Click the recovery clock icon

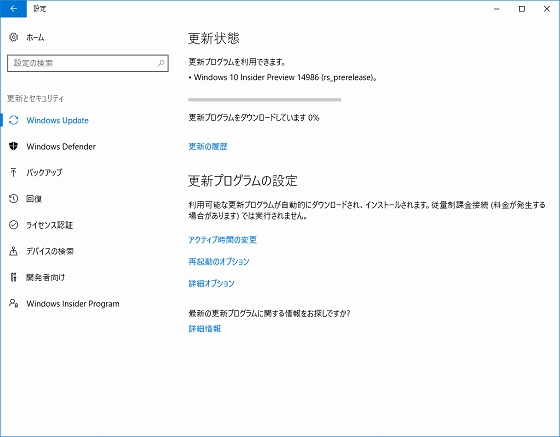[14, 199]
